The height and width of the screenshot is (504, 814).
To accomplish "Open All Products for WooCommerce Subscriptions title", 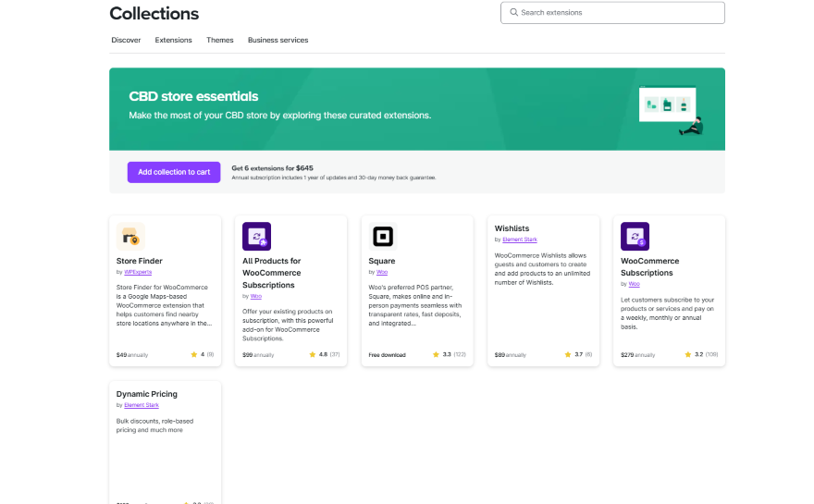I will [272, 273].
